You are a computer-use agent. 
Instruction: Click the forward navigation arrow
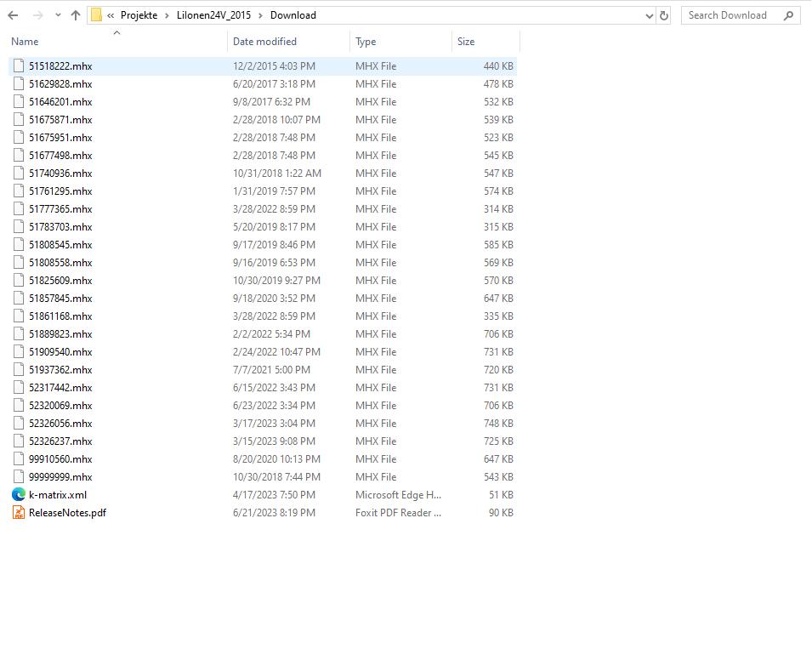[37, 15]
